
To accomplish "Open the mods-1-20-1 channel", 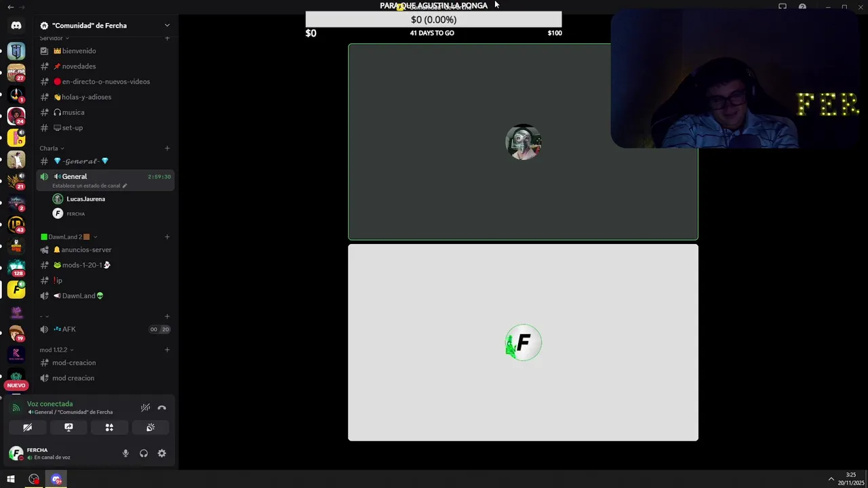I will pos(105,265).
